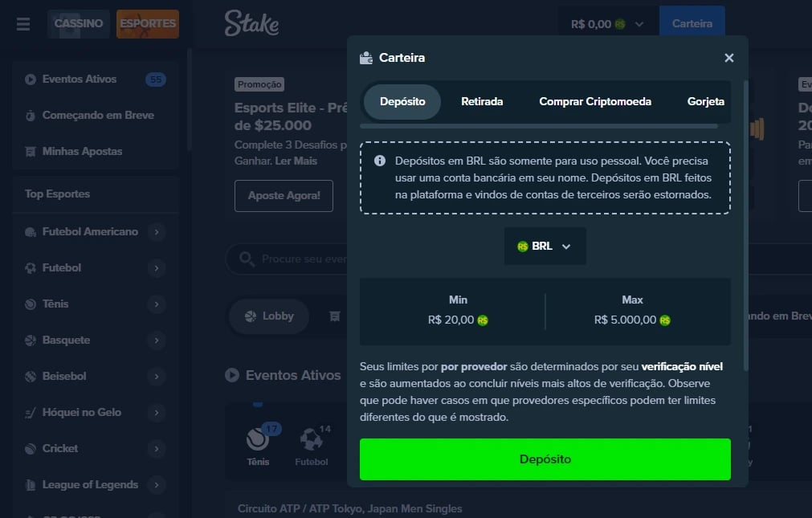812x518 pixels.
Task: Switch to the Esportes section
Action: tap(148, 24)
